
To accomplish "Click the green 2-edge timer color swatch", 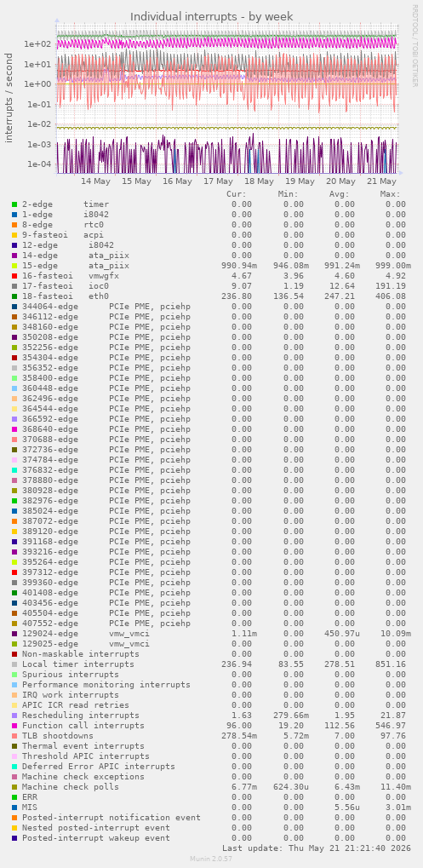I will pyautogui.click(x=14, y=204).
